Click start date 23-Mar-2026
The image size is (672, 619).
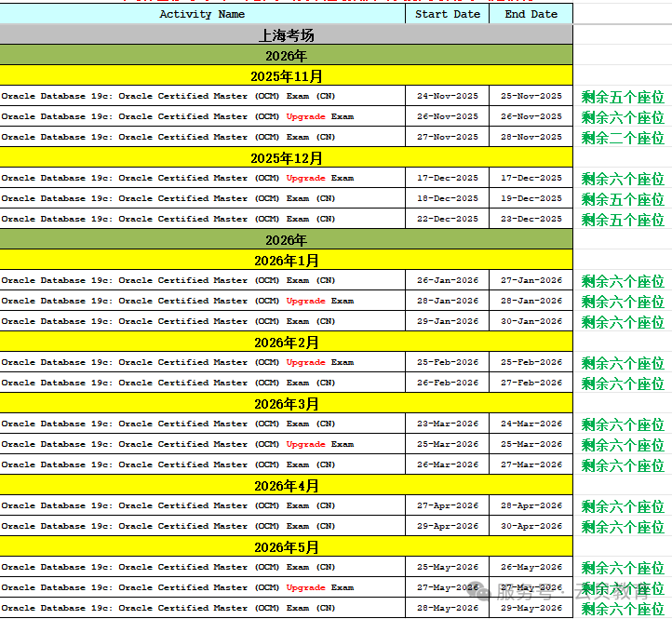tap(448, 424)
